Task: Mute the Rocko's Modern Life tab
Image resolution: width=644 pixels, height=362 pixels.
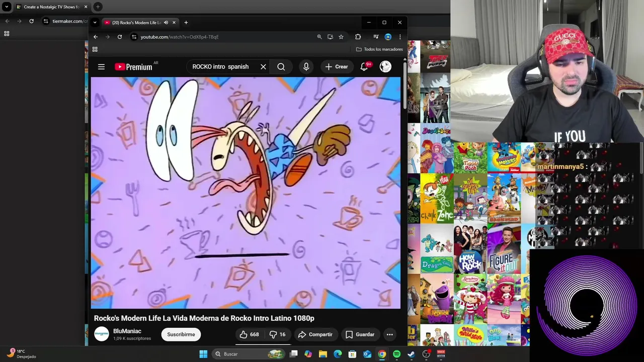Action: [166, 23]
